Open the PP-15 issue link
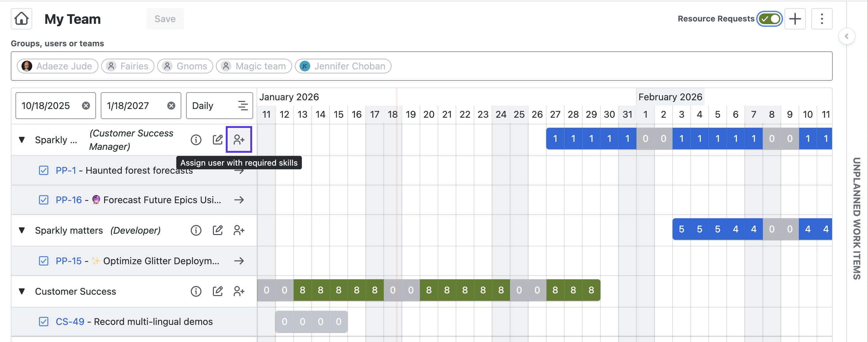The image size is (868, 342). (69, 261)
